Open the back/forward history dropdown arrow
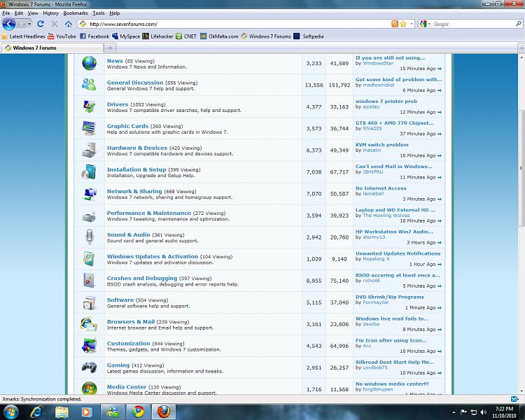525x420 pixels. [29, 24]
